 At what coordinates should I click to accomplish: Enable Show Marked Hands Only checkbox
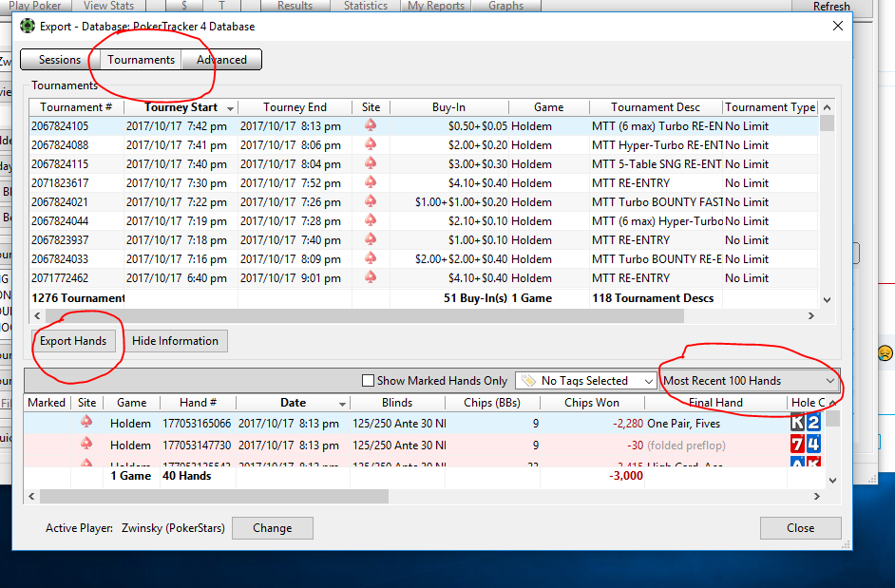click(368, 380)
